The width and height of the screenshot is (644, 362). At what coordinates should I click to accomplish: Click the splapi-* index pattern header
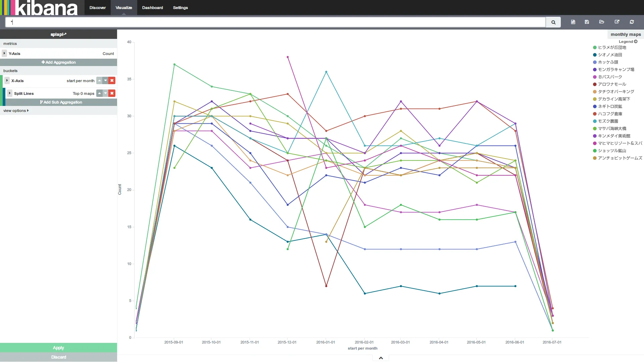(x=59, y=34)
